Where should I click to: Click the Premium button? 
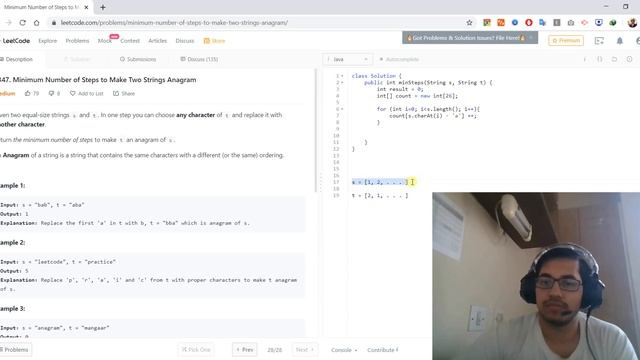(x=566, y=40)
